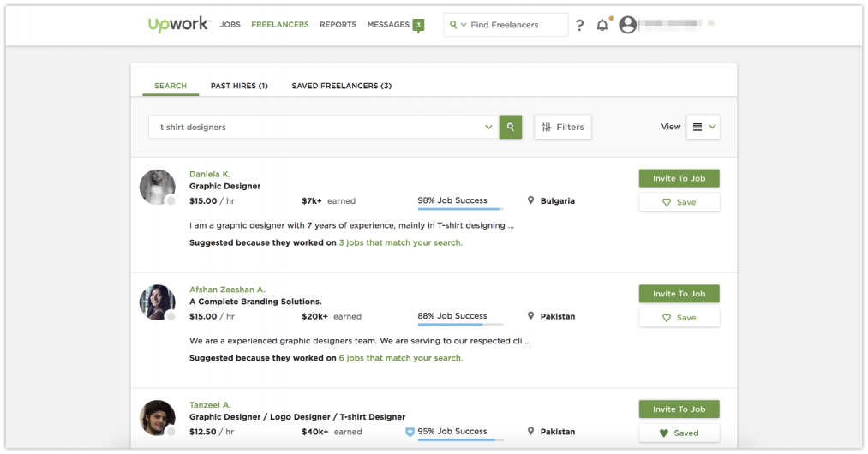Switch to Saved Freelancers (3) tab
The image size is (868, 454).
pos(342,86)
